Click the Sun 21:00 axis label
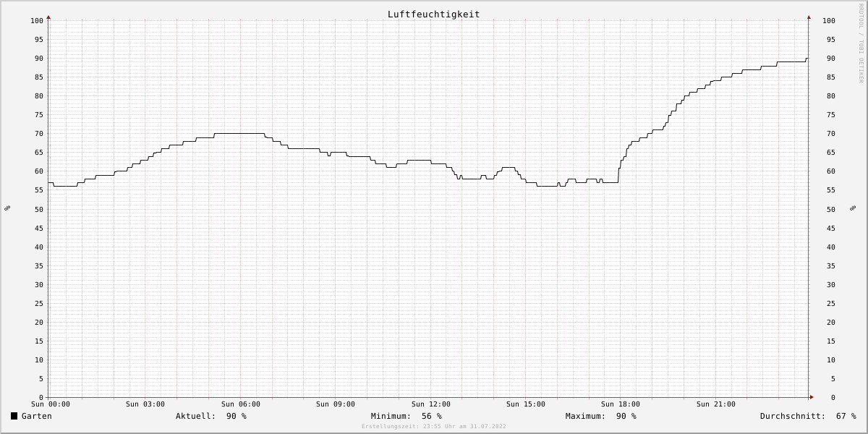 716,404
